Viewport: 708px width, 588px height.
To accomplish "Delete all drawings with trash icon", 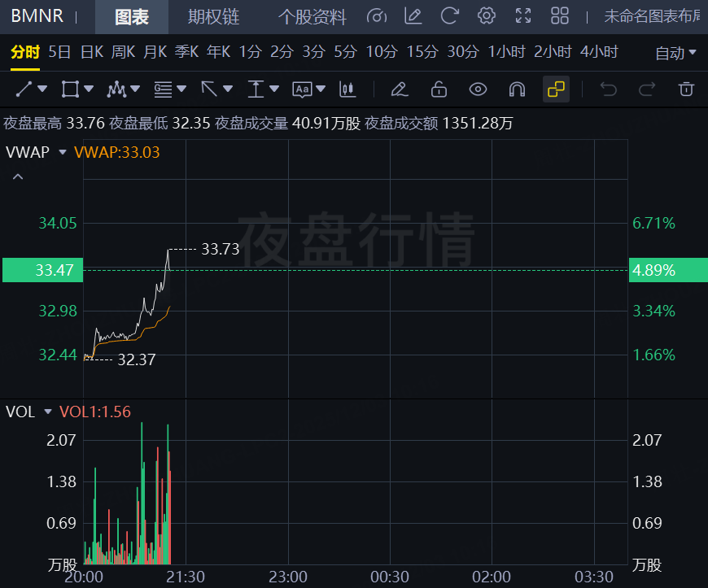I will 686,89.
